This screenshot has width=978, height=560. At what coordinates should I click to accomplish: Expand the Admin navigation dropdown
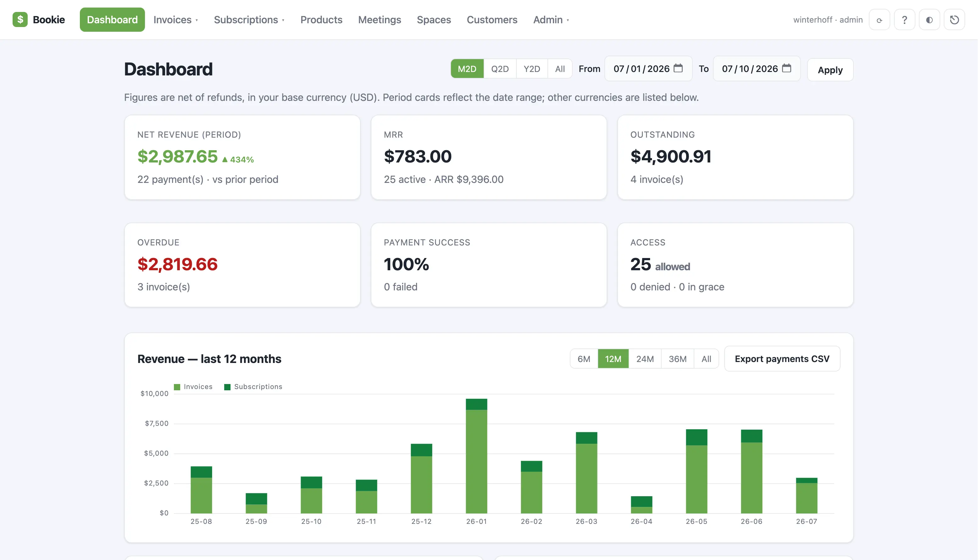tap(551, 19)
